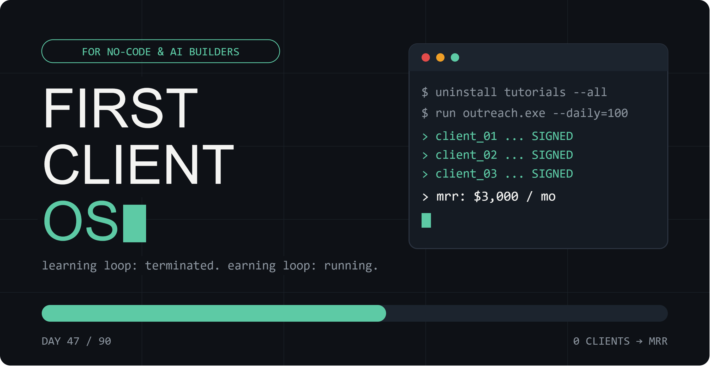Click the green filled progress bar section

pyautogui.click(x=214, y=314)
